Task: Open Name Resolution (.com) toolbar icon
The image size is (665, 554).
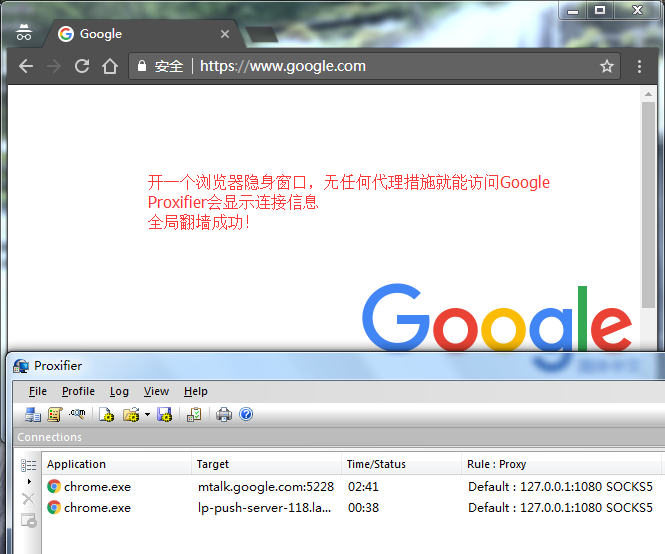Action: pos(77,414)
